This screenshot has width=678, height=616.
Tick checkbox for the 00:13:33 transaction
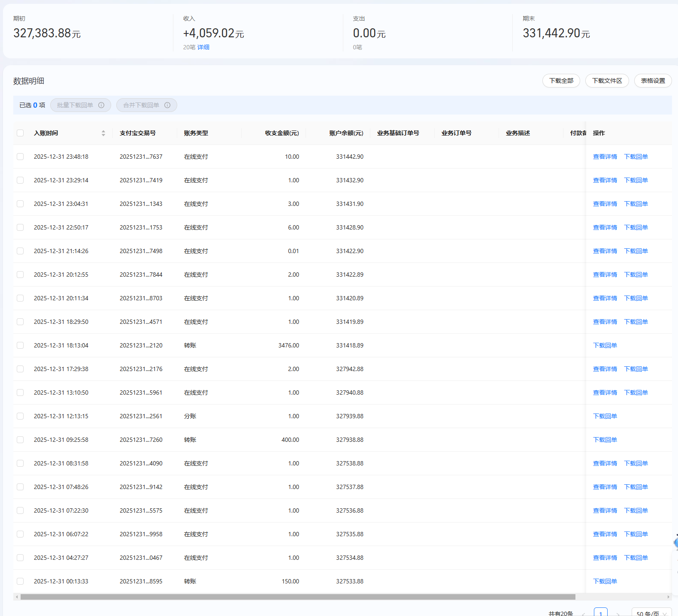tap(20, 581)
